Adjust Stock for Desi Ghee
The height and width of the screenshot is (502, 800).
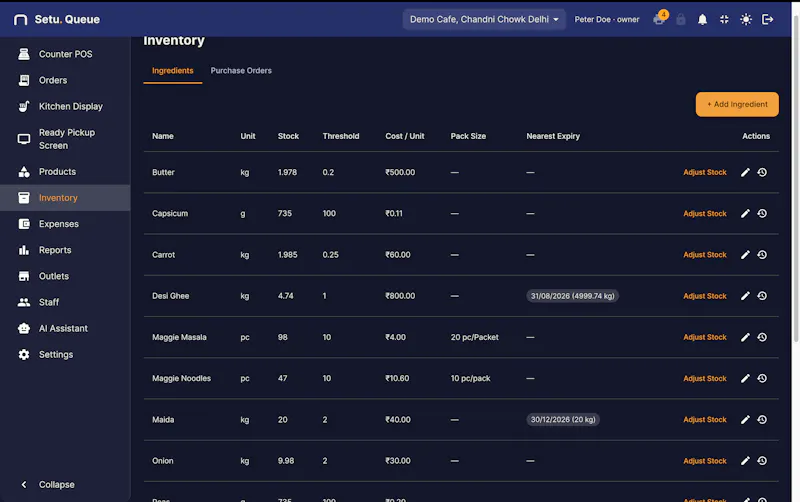click(705, 296)
